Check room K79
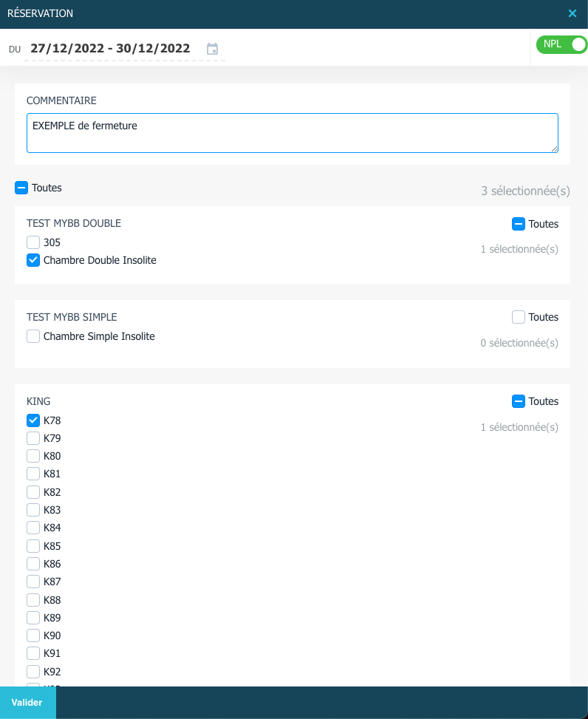 (33, 438)
